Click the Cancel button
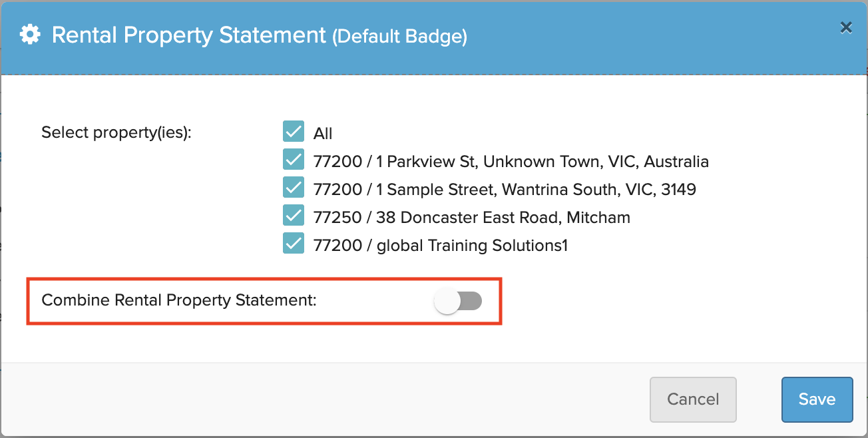The image size is (868, 438). pyautogui.click(x=693, y=399)
